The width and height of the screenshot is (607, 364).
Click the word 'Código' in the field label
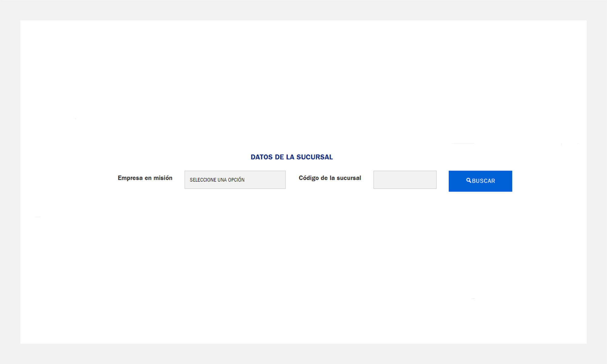coord(309,178)
